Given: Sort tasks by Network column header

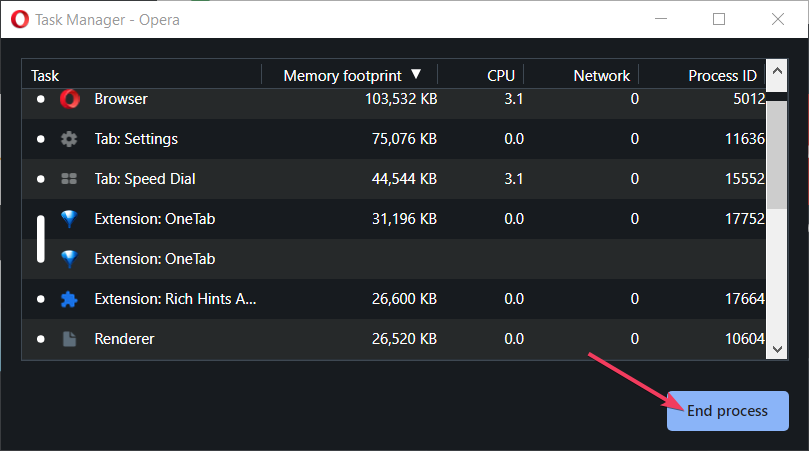Looking at the screenshot, I should click(601, 75).
